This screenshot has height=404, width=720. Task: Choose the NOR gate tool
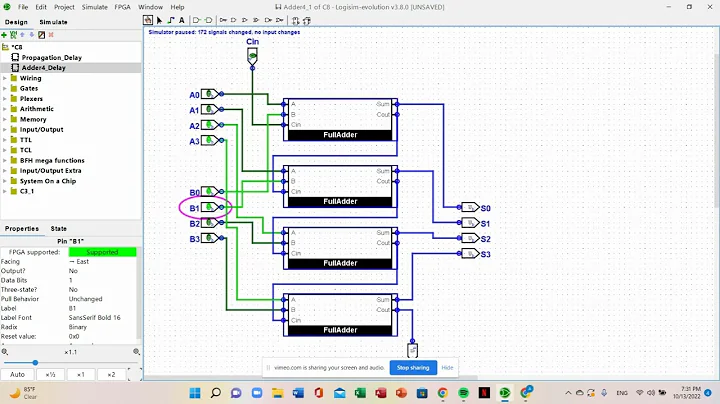pyautogui.click(x=280, y=20)
